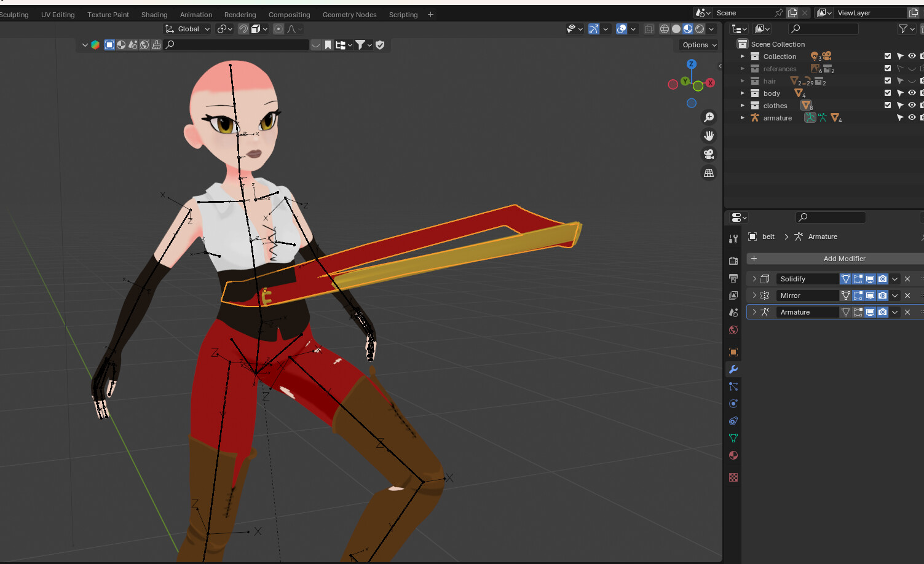Switch to the Geometry Nodes workspace tab
This screenshot has width=924, height=564.
tap(349, 15)
